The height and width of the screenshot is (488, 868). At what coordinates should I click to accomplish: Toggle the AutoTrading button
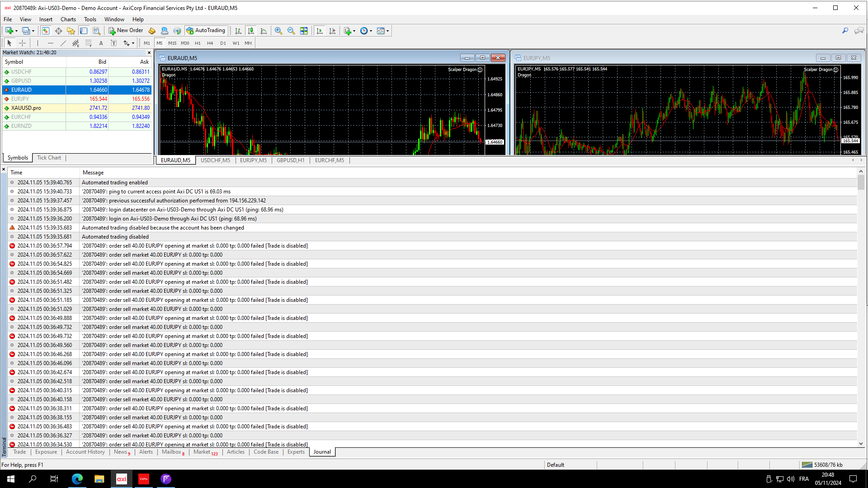click(x=206, y=31)
